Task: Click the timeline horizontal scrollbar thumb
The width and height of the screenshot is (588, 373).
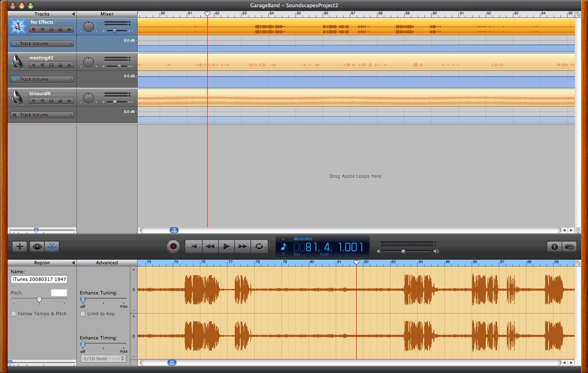Action: 174,230
